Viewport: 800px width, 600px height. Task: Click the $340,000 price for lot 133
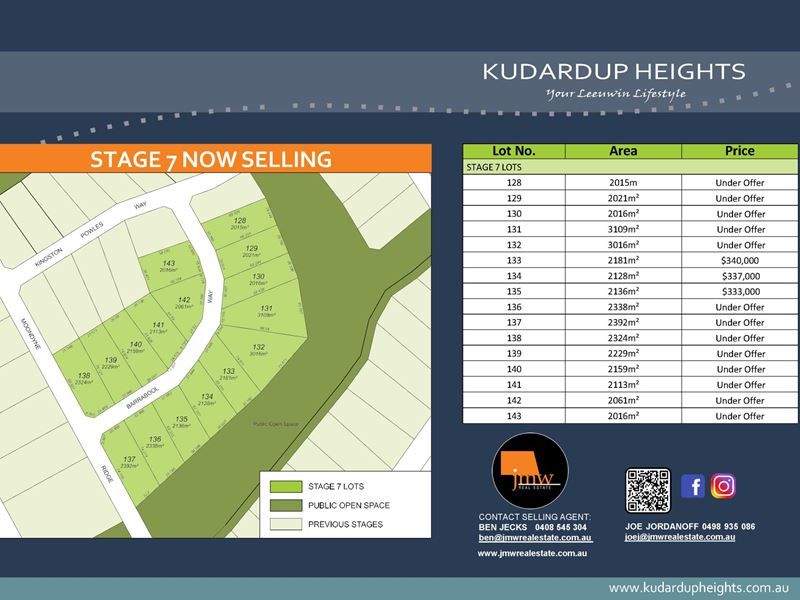tap(740, 261)
